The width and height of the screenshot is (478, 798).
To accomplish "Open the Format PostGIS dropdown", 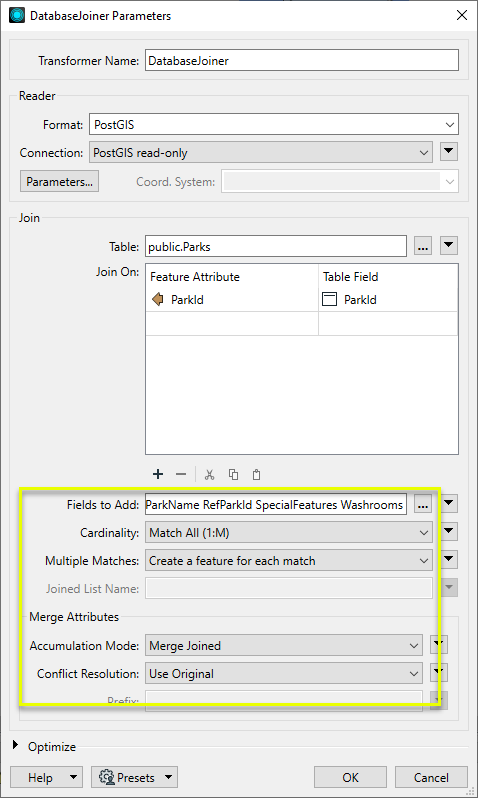I will pyautogui.click(x=273, y=124).
